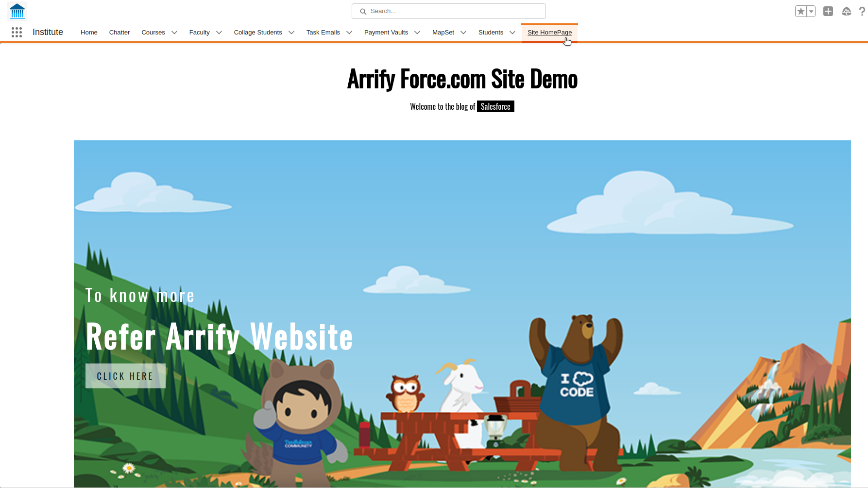The width and height of the screenshot is (868, 488).
Task: Open the Global Actions plus icon
Action: pos(828,11)
